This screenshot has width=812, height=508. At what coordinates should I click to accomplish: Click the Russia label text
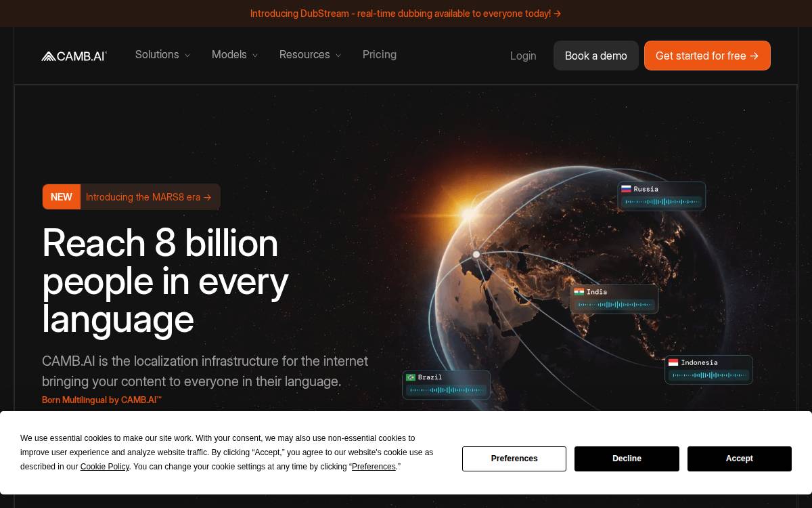click(x=646, y=189)
